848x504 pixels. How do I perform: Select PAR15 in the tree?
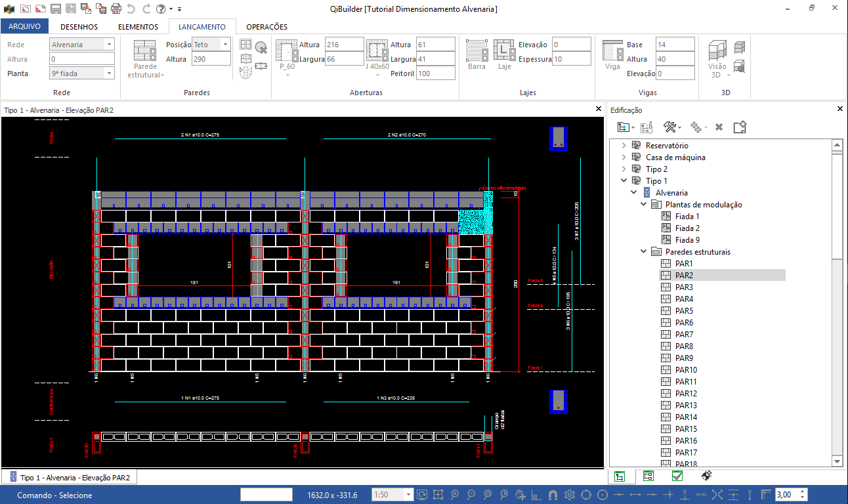pos(686,429)
